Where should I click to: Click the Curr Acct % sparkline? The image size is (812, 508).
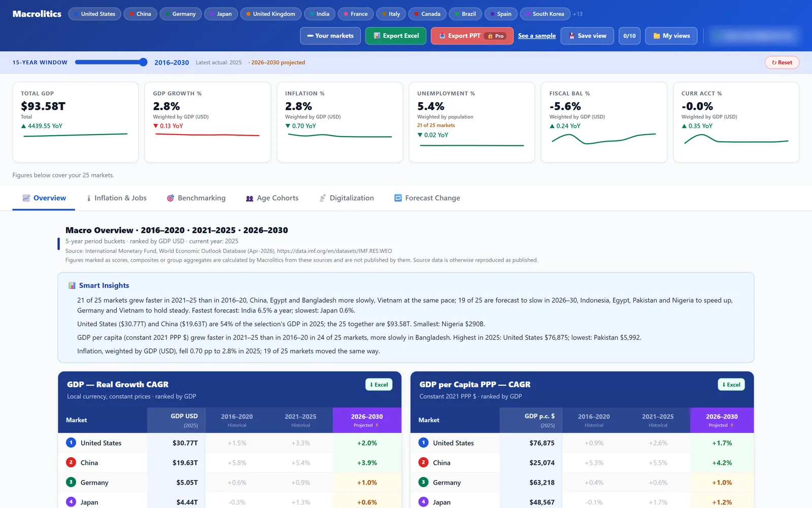(736, 138)
